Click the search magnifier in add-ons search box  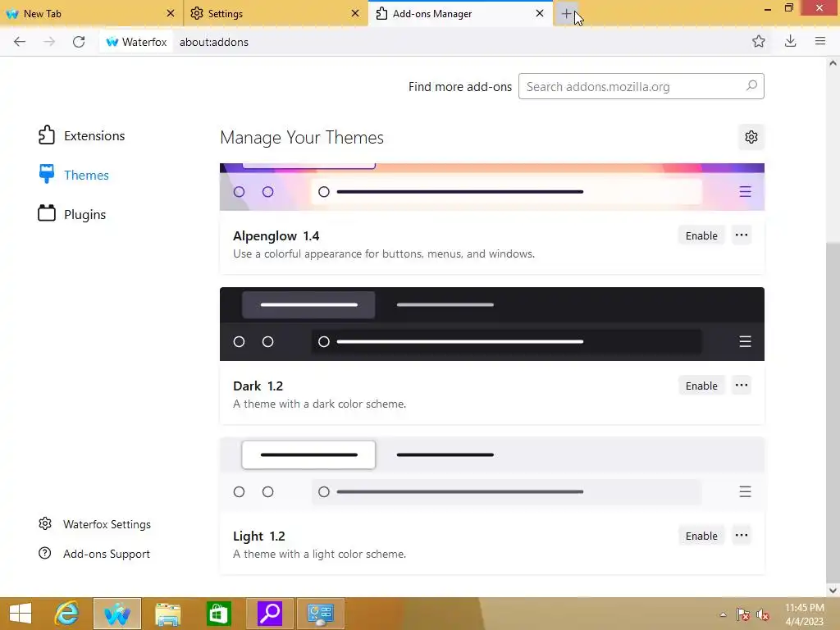(751, 85)
